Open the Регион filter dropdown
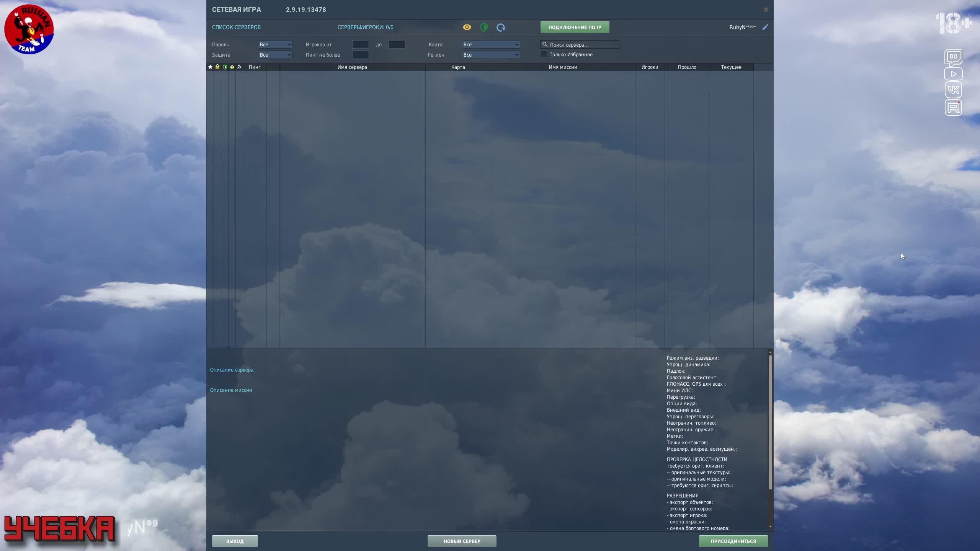 coord(491,55)
